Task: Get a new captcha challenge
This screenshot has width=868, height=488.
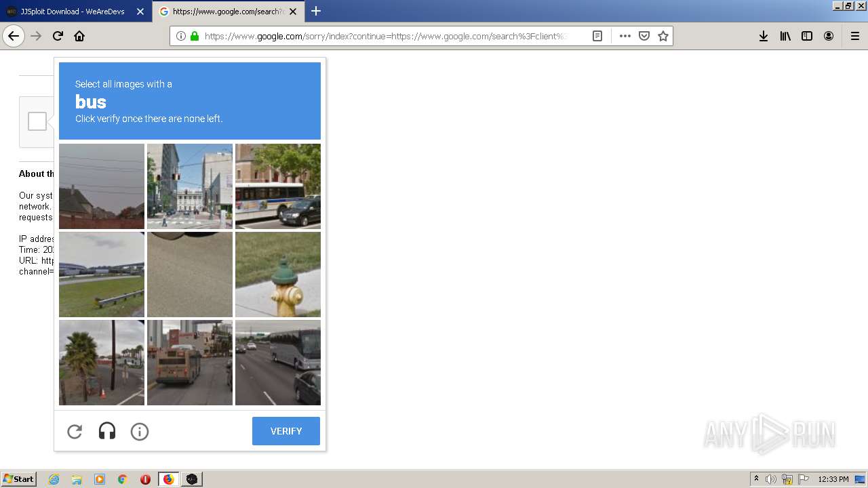Action: 75,431
